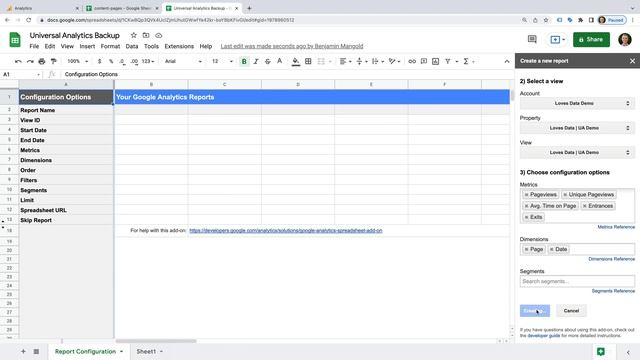The width and height of the screenshot is (640, 360).
Task: Click the Present to meeting button
Action: click(557, 40)
